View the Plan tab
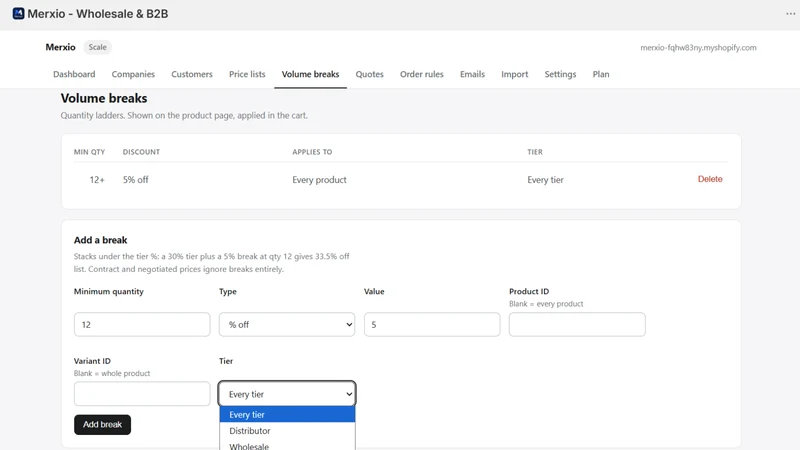The height and width of the screenshot is (450, 800). click(601, 74)
